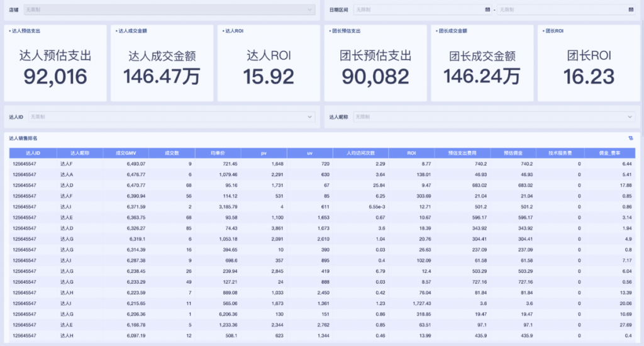This screenshot has width=644, height=346.
Task: Click the table sort settings icon
Action: (630, 138)
